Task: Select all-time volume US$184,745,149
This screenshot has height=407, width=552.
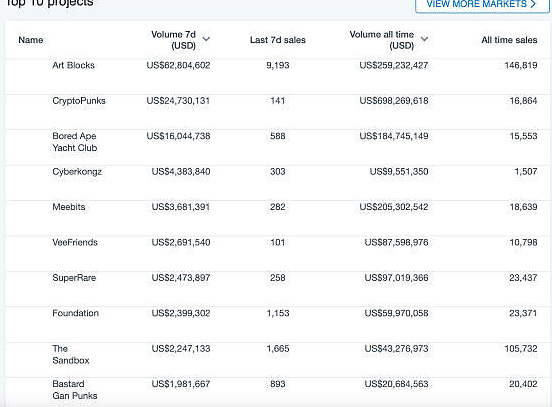Action: point(394,136)
